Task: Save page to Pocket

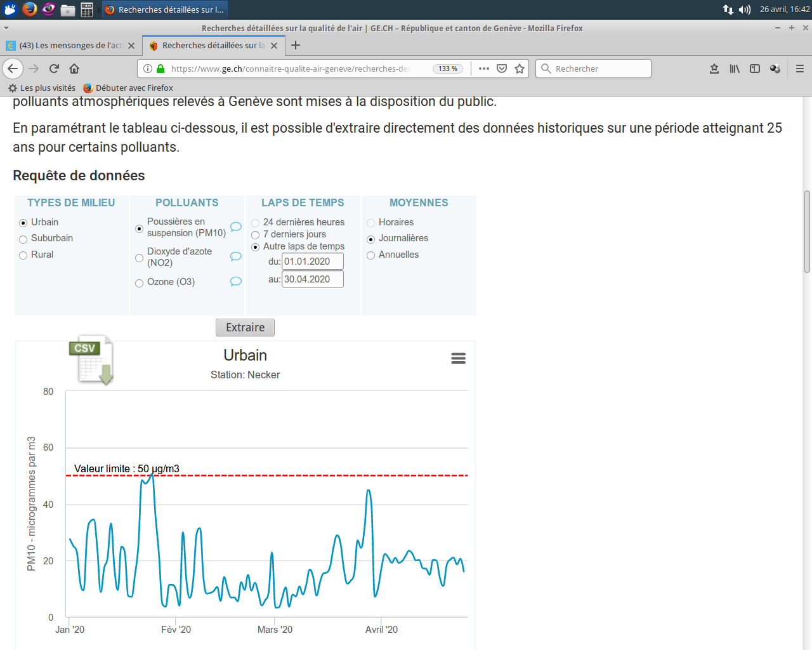Action: (502, 69)
